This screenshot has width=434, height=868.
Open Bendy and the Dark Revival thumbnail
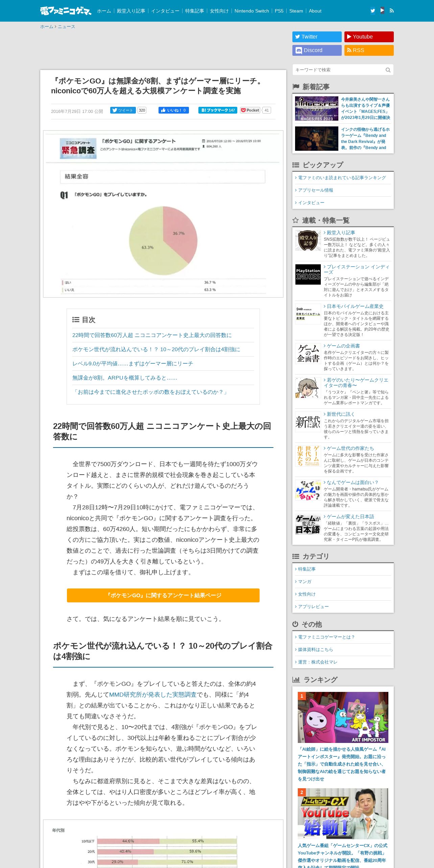point(317,139)
